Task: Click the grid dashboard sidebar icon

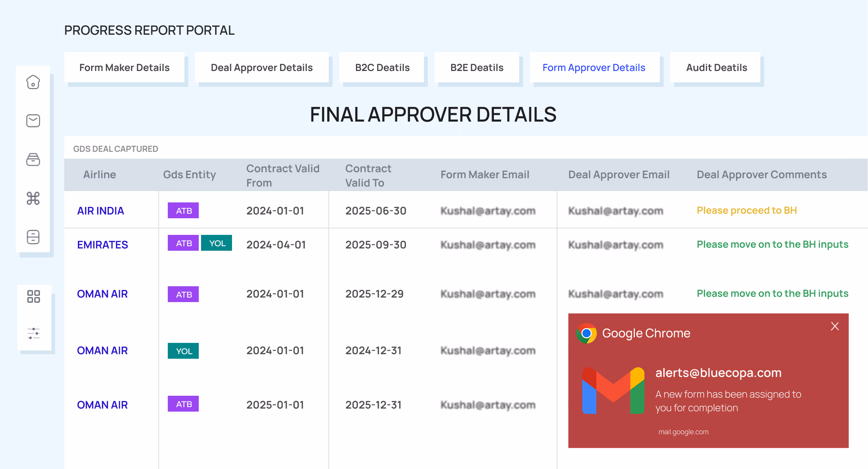Action: (x=34, y=296)
